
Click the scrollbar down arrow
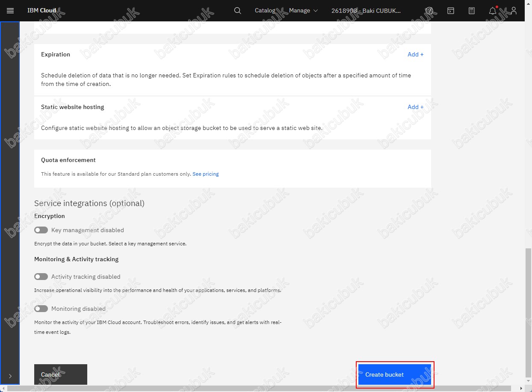coord(529,381)
